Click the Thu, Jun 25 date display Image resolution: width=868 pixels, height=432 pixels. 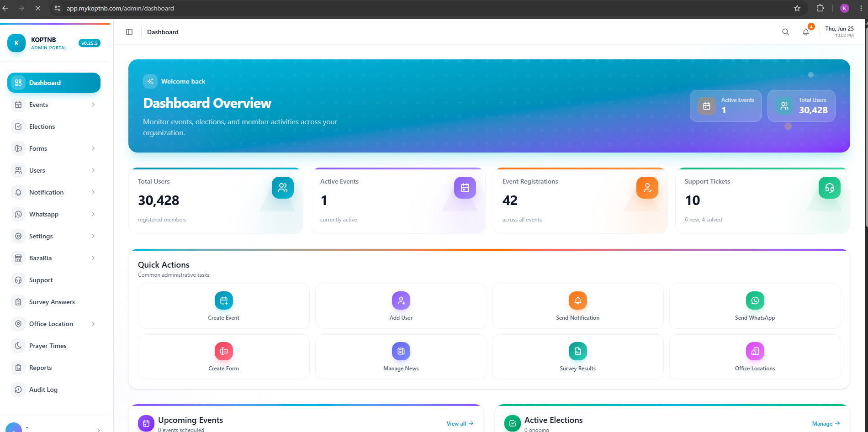click(x=840, y=29)
